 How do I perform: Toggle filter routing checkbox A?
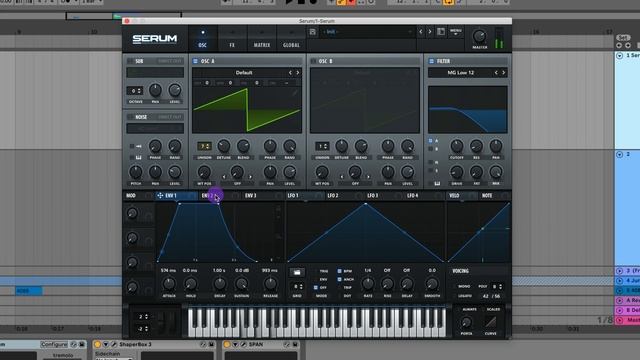431,141
